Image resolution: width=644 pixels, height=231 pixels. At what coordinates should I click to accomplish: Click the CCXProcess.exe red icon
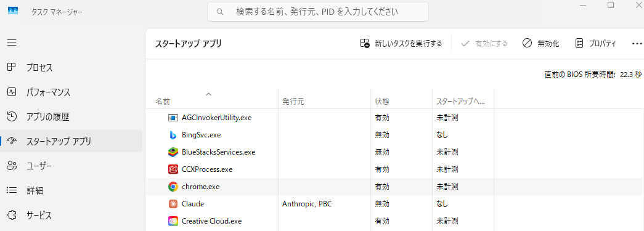point(173,169)
